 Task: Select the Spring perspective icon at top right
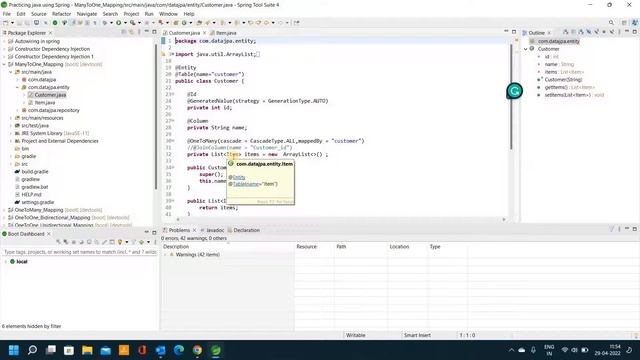click(635, 23)
